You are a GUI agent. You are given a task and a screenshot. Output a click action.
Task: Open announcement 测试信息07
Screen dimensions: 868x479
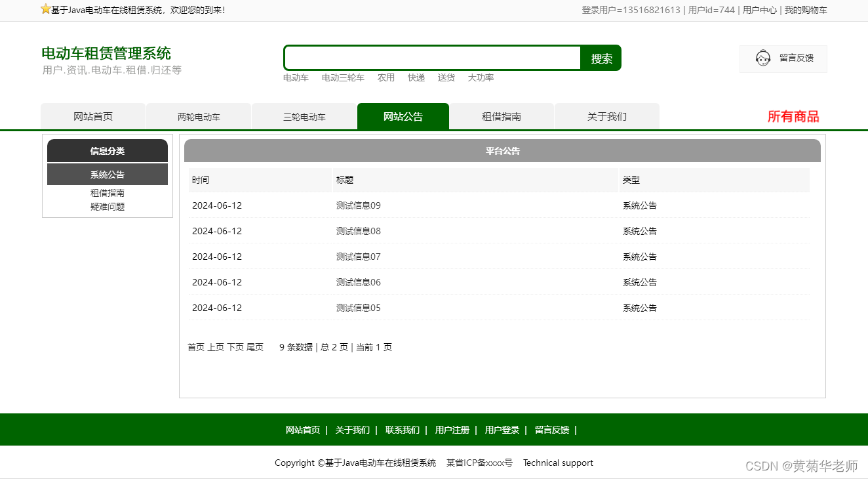(359, 257)
